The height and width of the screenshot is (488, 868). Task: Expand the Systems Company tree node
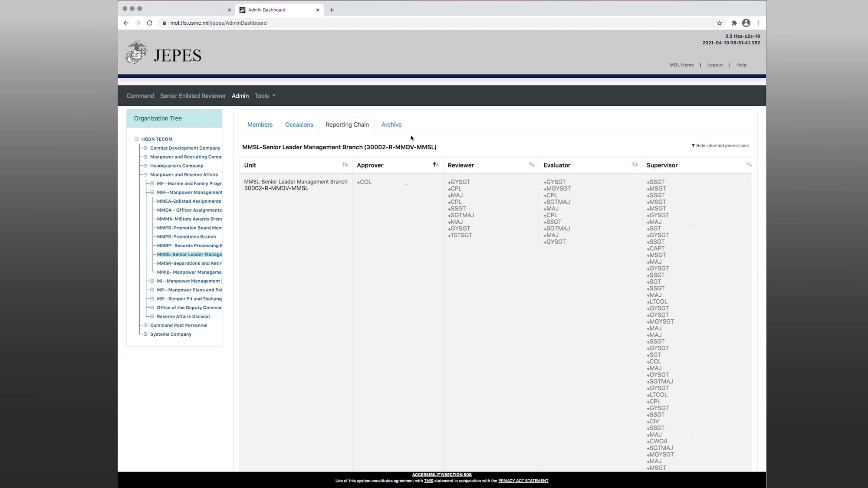tap(145, 334)
